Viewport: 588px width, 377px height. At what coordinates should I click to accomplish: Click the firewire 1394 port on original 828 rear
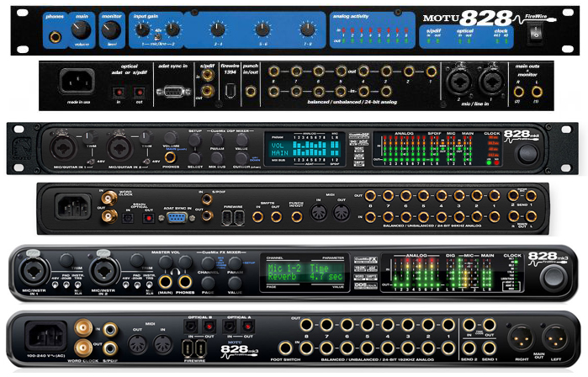[x=230, y=91]
